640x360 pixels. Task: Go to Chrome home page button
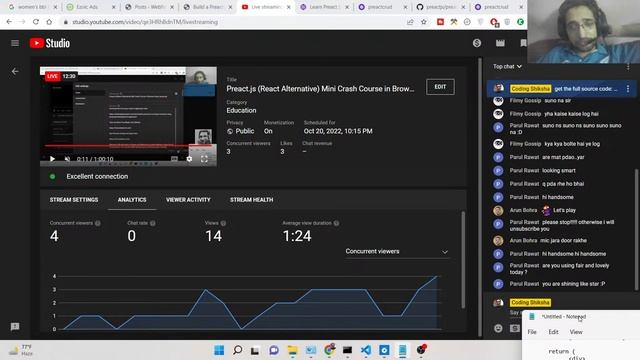[x=49, y=22]
